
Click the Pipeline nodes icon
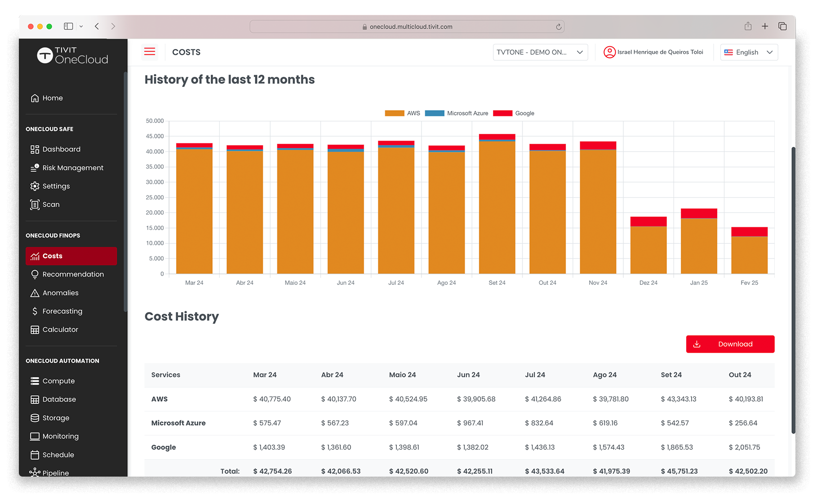tap(35, 473)
